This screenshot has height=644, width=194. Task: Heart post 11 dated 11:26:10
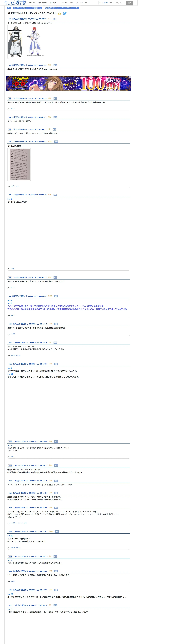pos(50,343)
